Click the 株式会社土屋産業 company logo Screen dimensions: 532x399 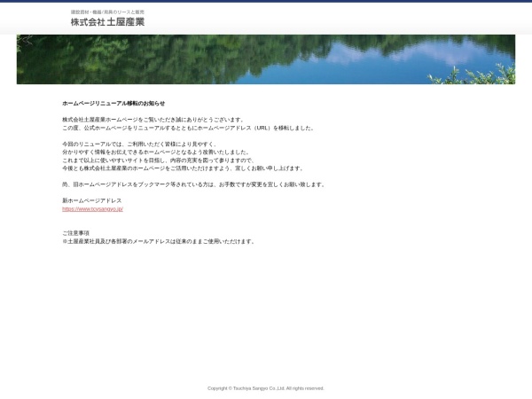tap(107, 22)
